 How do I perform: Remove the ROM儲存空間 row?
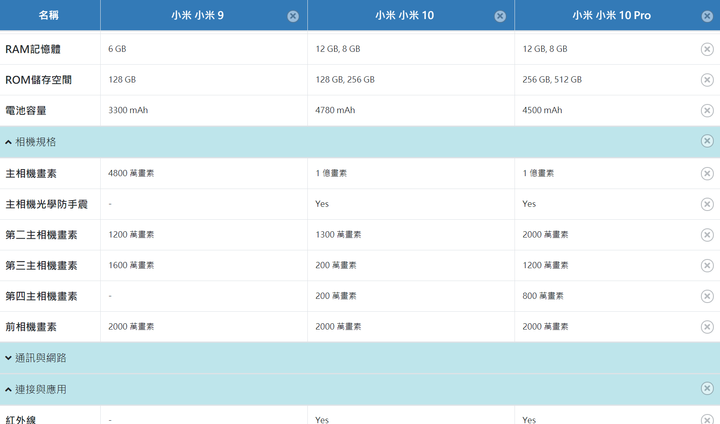707,80
